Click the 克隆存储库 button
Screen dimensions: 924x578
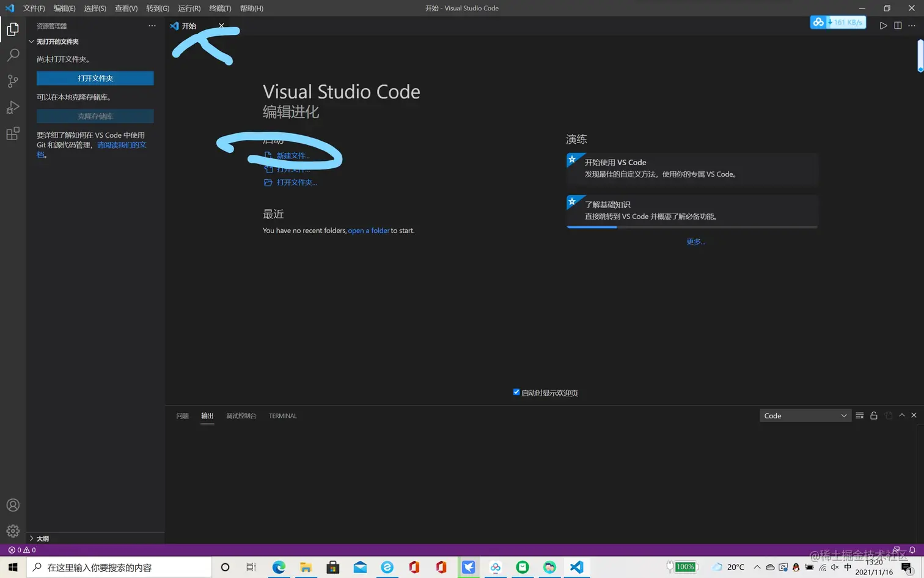95,116
